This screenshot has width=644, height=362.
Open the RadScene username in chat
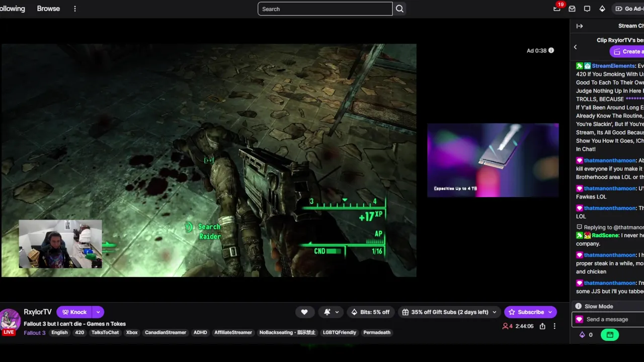(605, 235)
